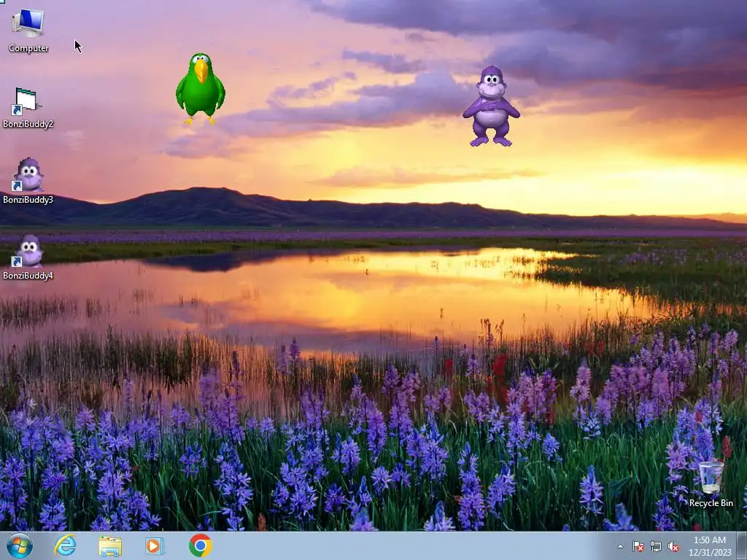747x560 pixels.
Task: Select the BonziBuddy2 shortcut icon
Action: tap(28, 109)
